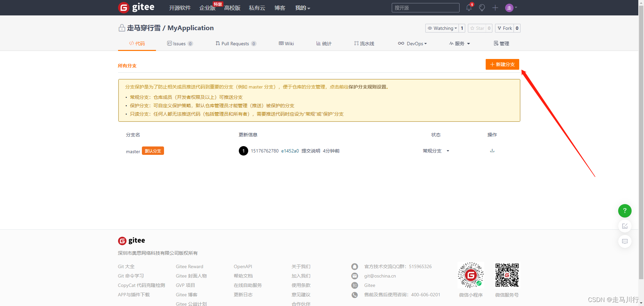Open the Wiki tab
This screenshot has width=644, height=306.
286,44
